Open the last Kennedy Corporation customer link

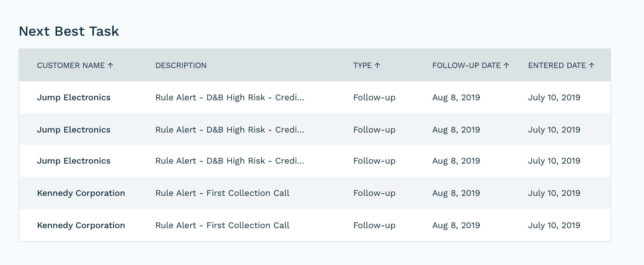click(81, 225)
